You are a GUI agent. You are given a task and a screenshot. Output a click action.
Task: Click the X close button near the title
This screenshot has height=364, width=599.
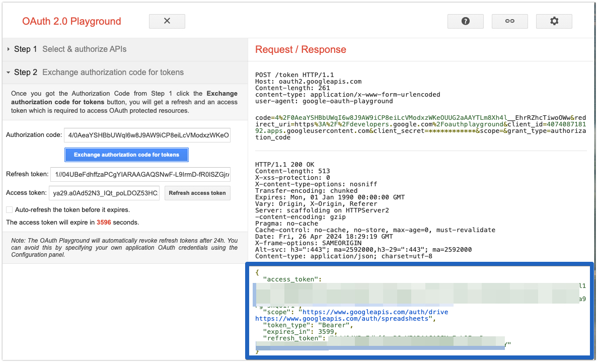[x=167, y=21]
